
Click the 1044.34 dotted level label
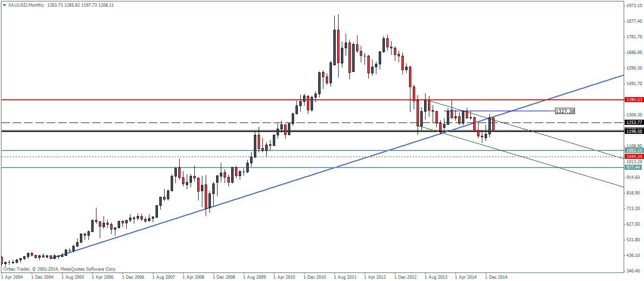click(633, 157)
